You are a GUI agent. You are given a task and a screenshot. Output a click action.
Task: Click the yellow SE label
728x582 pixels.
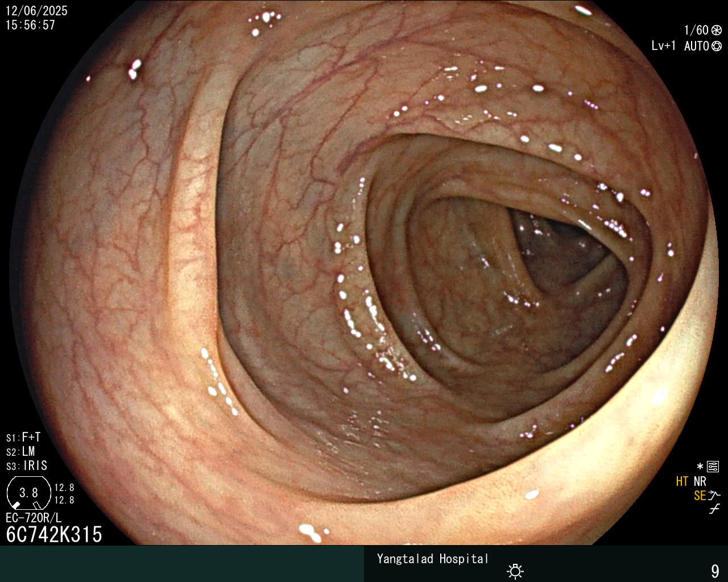point(700,496)
